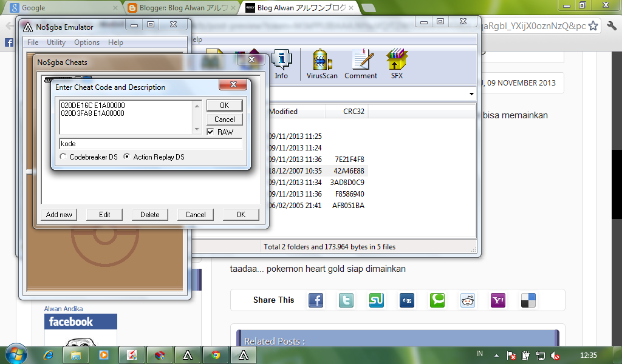622x364 pixels.
Task: Share the post on Technorati
Action: [437, 300]
